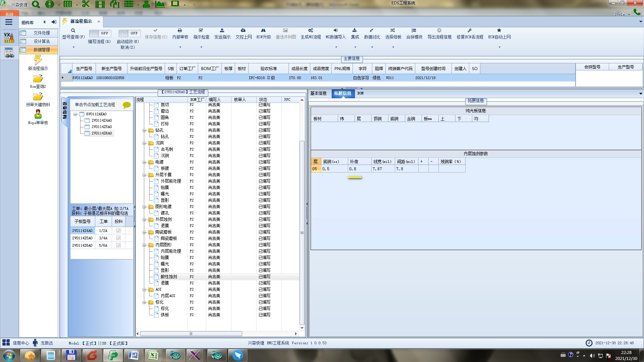Collapse the 6V0112AKA0 root tree node
The image size is (644, 362).
click(75, 114)
